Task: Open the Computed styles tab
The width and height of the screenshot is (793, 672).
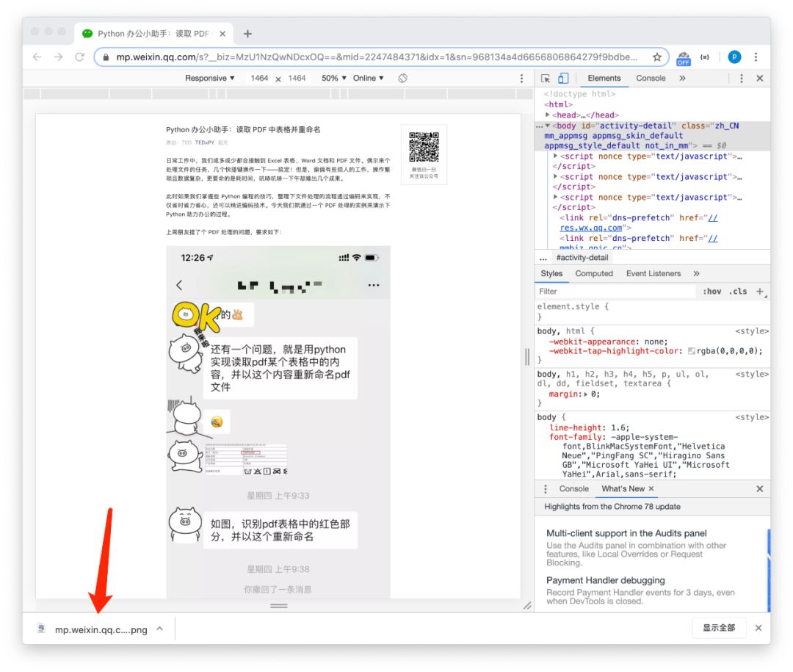Action: point(594,274)
